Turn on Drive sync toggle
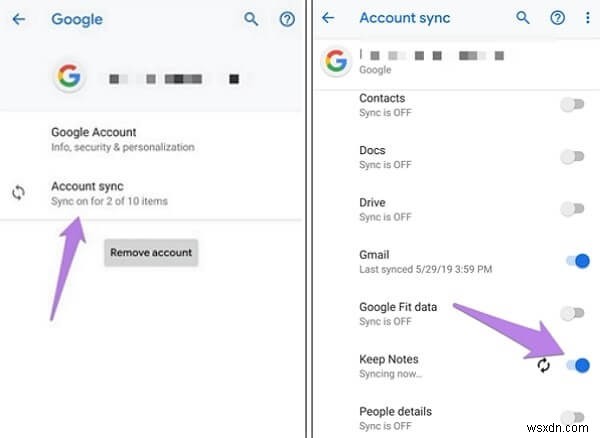Image resolution: width=600 pixels, height=438 pixels. coord(572,209)
